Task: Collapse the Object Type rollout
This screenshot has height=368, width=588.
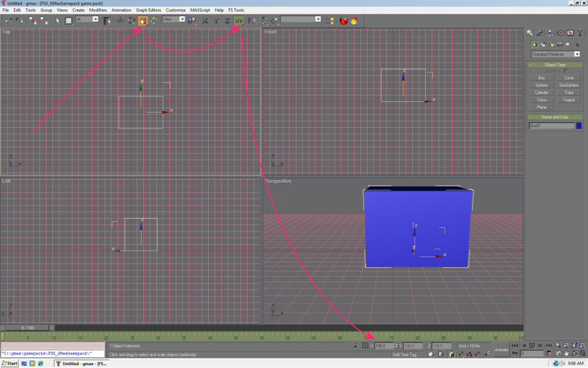Action: pos(554,65)
